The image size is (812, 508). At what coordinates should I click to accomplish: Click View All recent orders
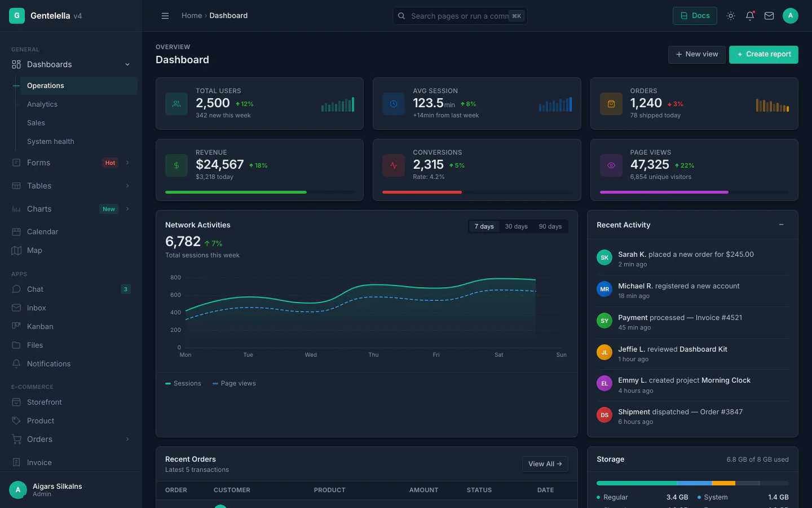coord(545,464)
